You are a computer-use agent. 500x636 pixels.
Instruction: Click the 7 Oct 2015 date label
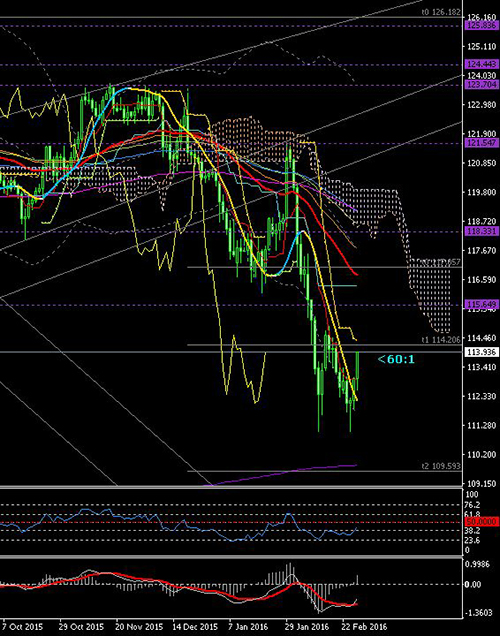coord(23,627)
